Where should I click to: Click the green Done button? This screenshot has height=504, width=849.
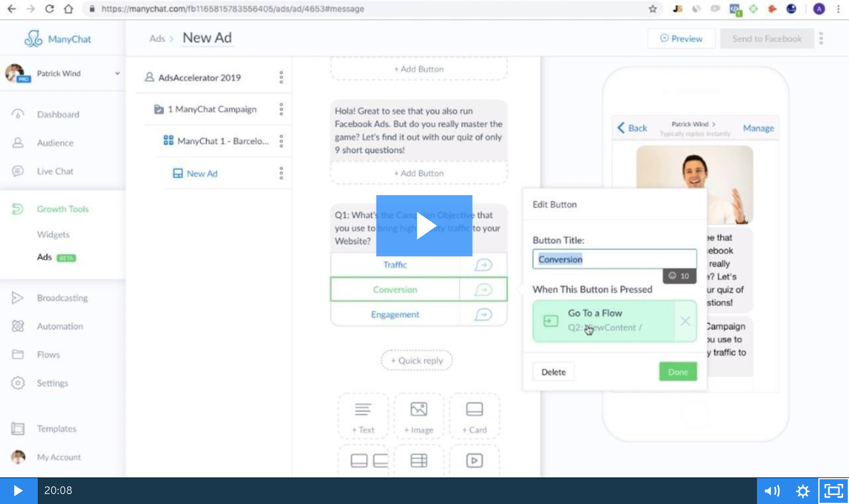point(678,372)
